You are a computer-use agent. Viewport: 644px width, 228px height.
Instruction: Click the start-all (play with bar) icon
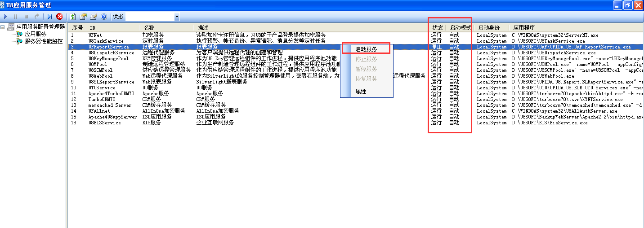pos(49,17)
